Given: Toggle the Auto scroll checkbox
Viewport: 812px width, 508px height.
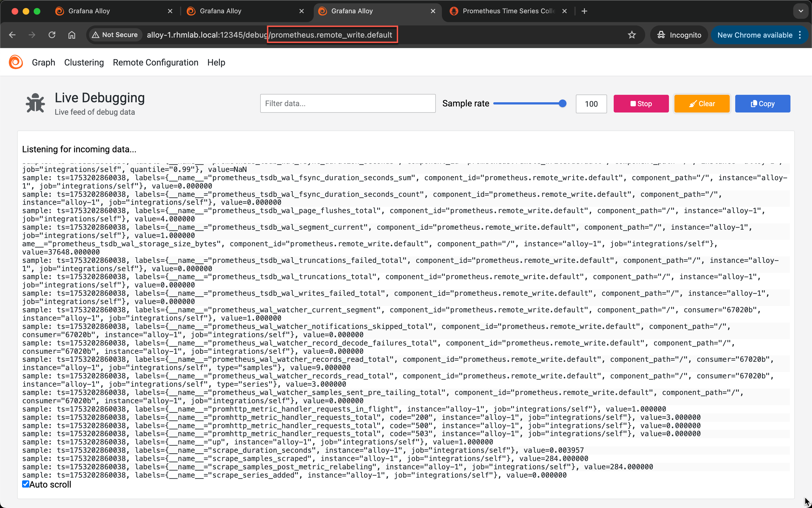Looking at the screenshot, I should (26, 484).
